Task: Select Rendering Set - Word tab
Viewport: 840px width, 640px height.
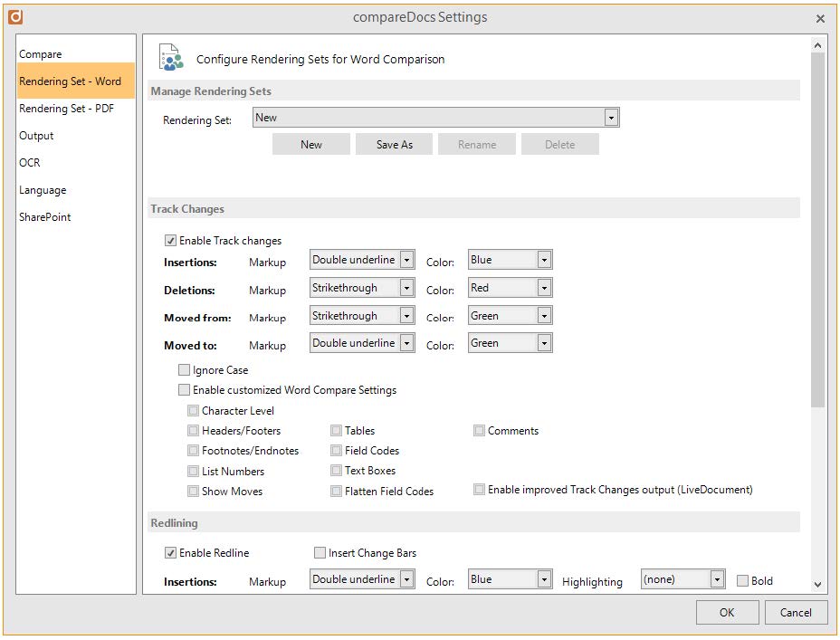Action: click(75, 81)
